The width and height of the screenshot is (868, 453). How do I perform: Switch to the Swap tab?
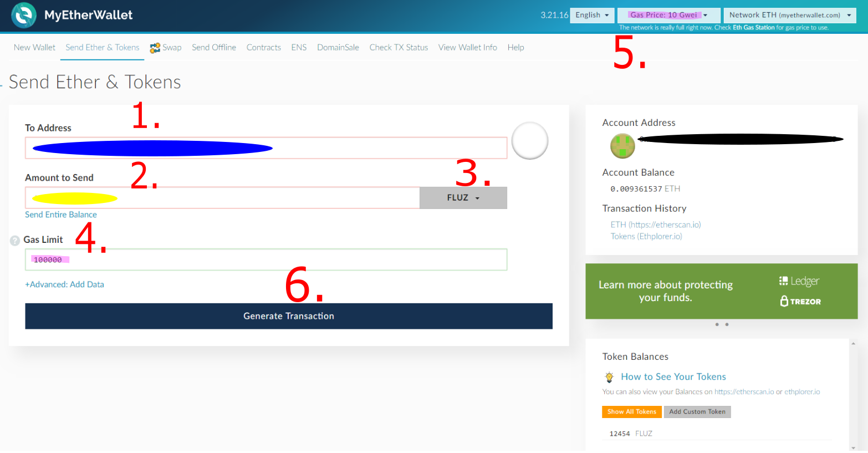click(166, 48)
